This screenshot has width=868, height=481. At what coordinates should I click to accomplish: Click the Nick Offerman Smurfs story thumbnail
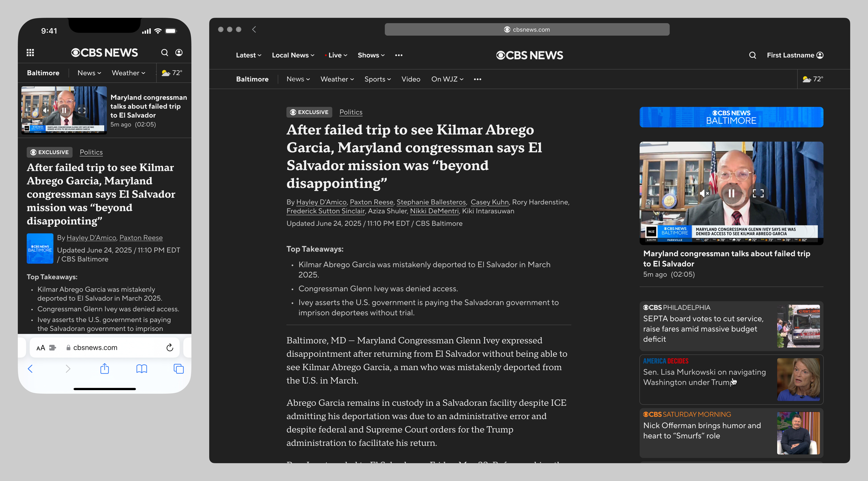point(799,433)
